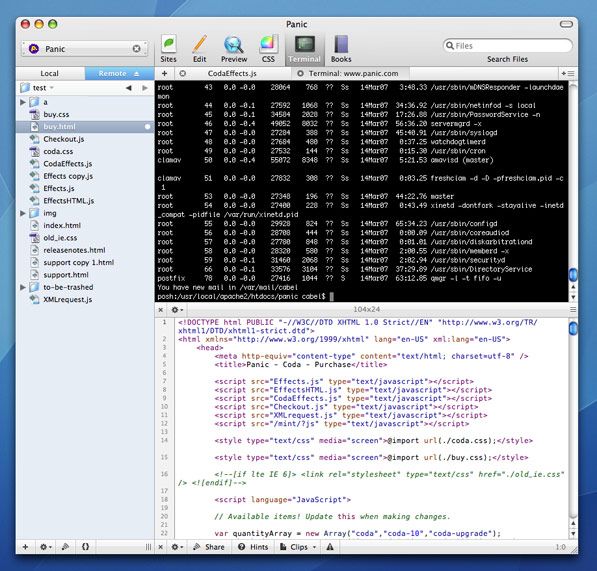The width and height of the screenshot is (597, 571).
Task: Open the Clips dropdown
Action: pyautogui.click(x=298, y=547)
